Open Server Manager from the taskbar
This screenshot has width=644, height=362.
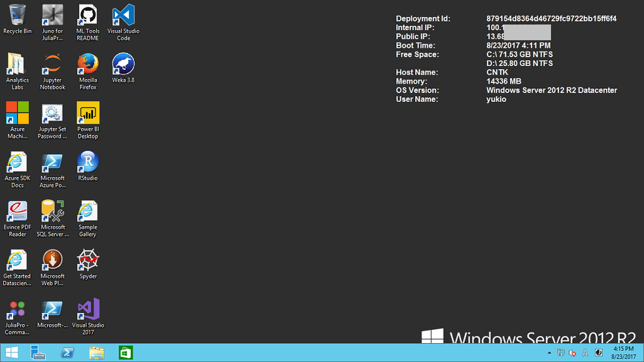pyautogui.click(x=38, y=353)
